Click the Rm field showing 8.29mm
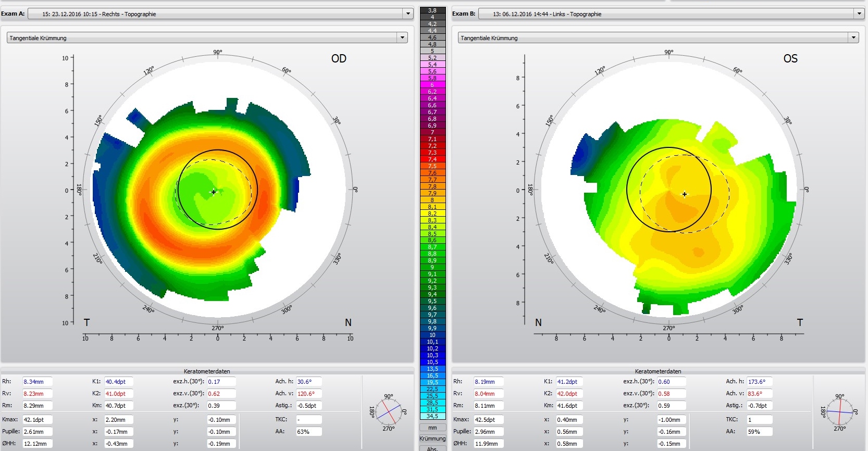868x451 pixels. (37, 406)
